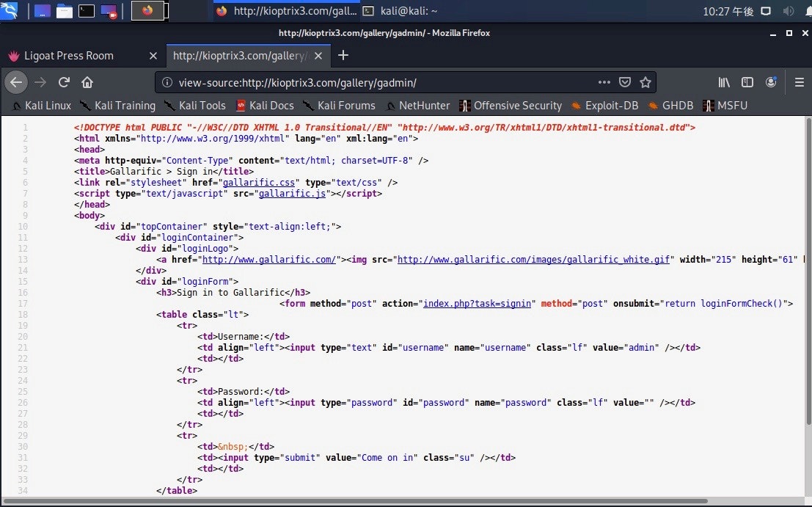Open the Library history and bookmarks icon

pyautogui.click(x=724, y=82)
